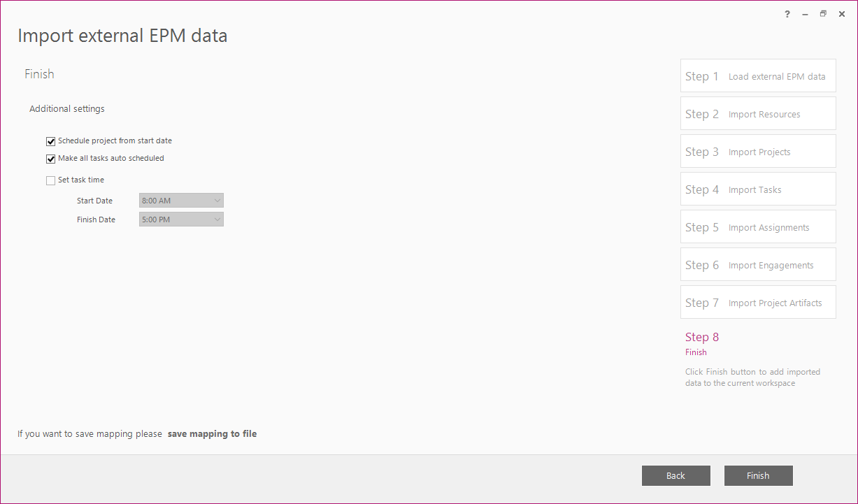Jump to Step 2 Import Resources

[758, 113]
